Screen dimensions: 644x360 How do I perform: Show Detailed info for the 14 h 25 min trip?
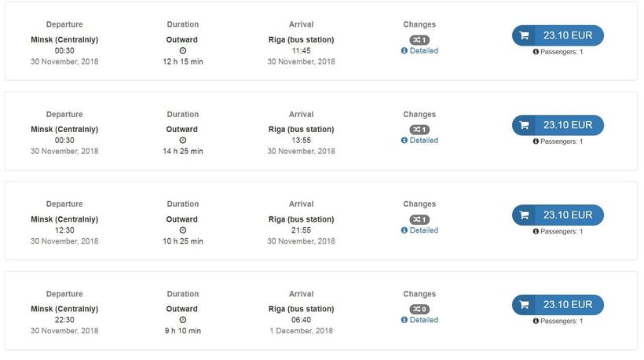423,140
